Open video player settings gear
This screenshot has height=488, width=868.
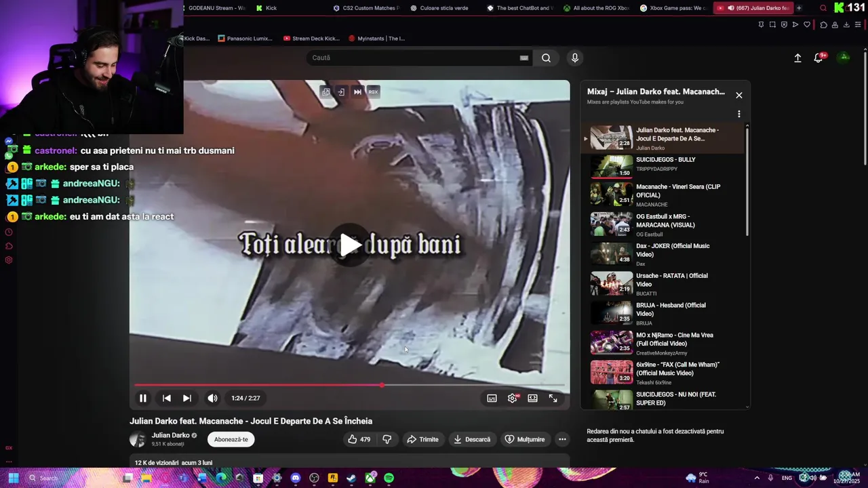tap(513, 399)
